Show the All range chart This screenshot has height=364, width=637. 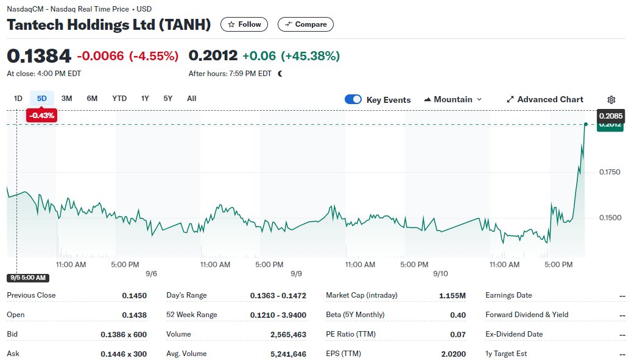click(x=191, y=99)
